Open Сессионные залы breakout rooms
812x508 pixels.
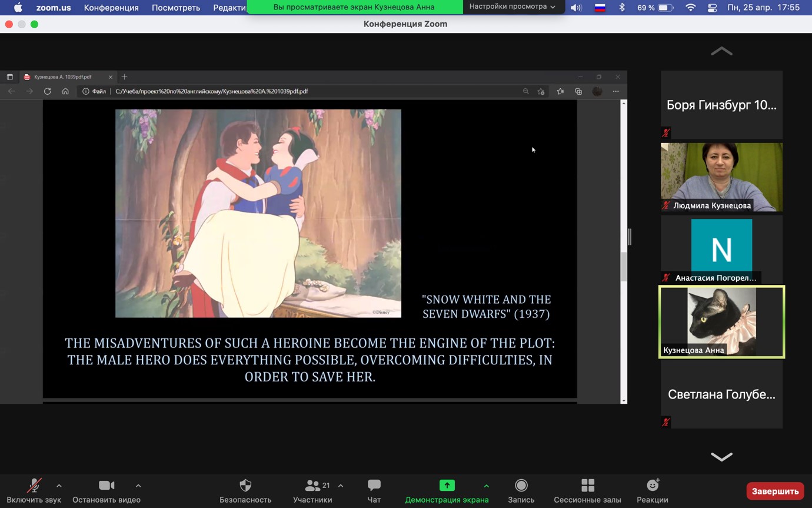(587, 491)
